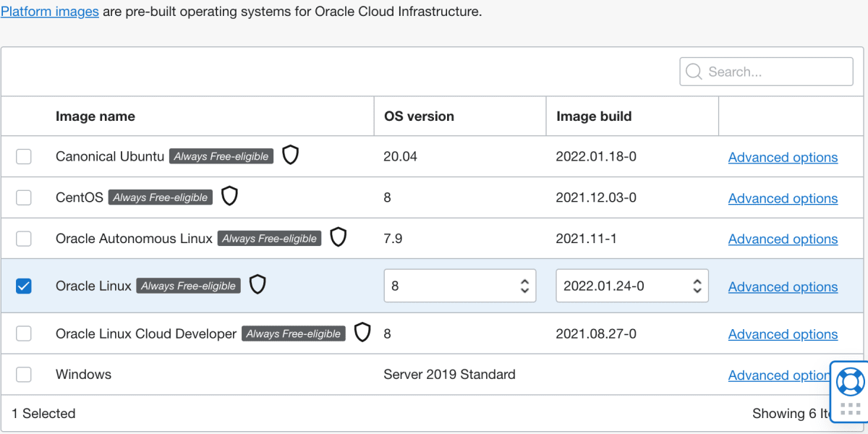868x434 pixels.
Task: Click the shield icon for Oracle Linux Cloud Developer
Action: [x=362, y=333]
